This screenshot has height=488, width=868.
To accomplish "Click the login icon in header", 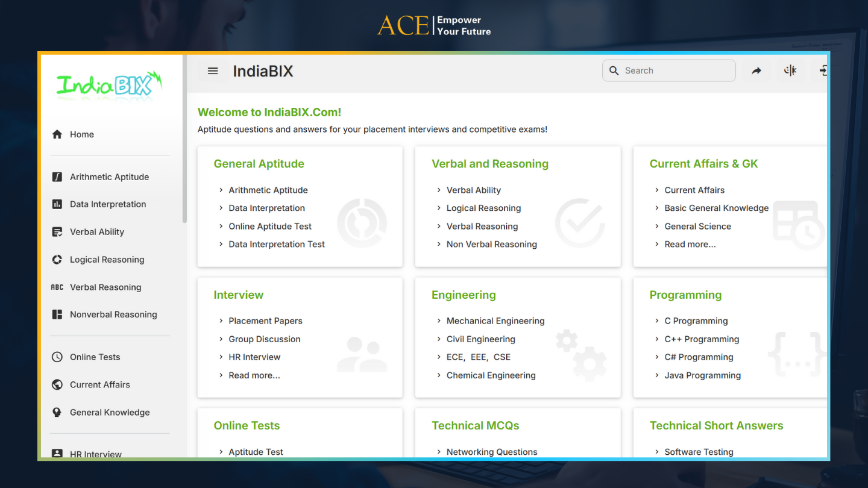I will (823, 71).
